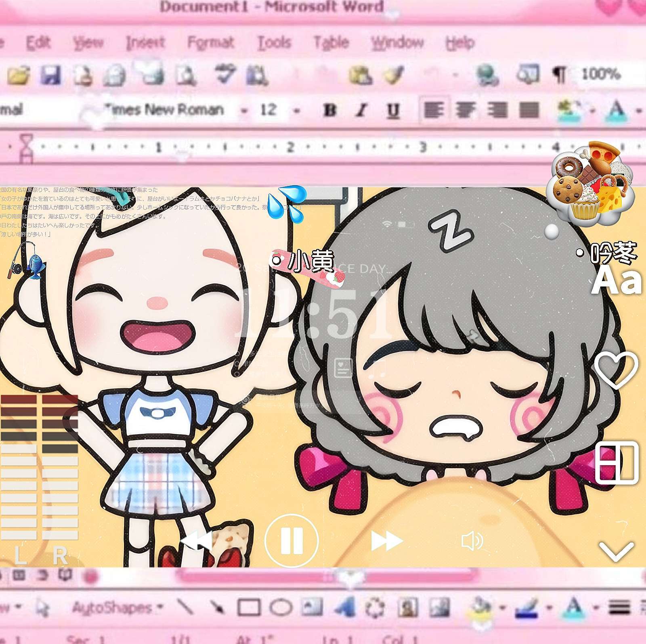
Task: Select the Oval shape tool
Action: tap(281, 607)
